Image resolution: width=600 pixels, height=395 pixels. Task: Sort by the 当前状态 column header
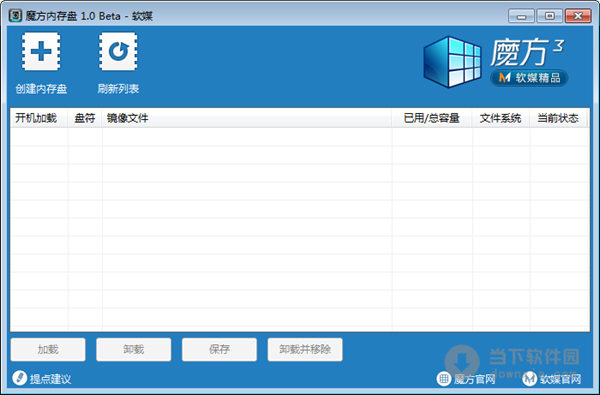tap(559, 118)
